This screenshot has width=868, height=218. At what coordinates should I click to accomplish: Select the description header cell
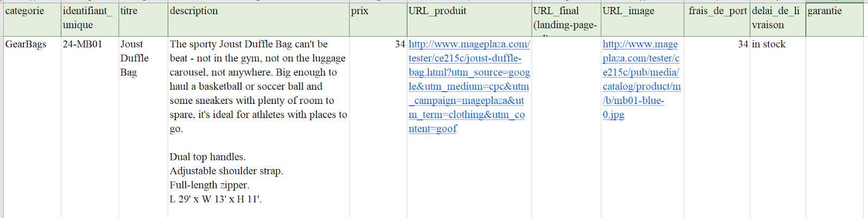click(x=259, y=20)
